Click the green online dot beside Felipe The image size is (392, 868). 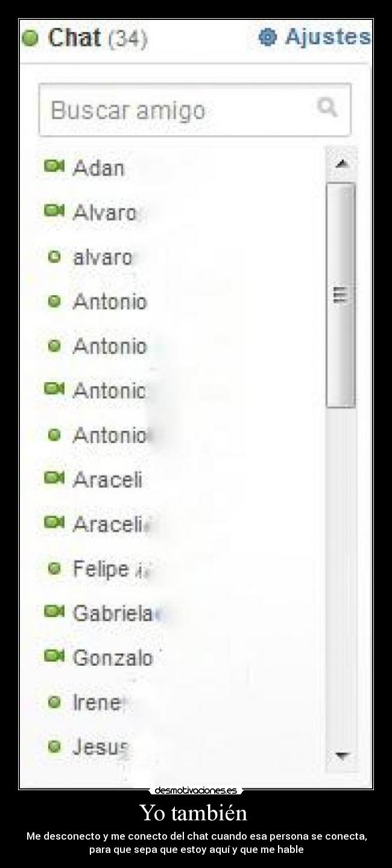(x=55, y=568)
